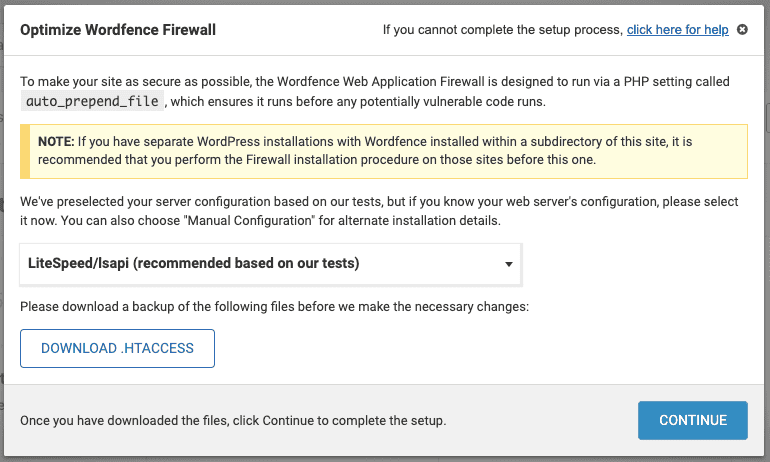Click the dropdown arrow caret
This screenshot has width=770, height=462.
pyautogui.click(x=509, y=265)
